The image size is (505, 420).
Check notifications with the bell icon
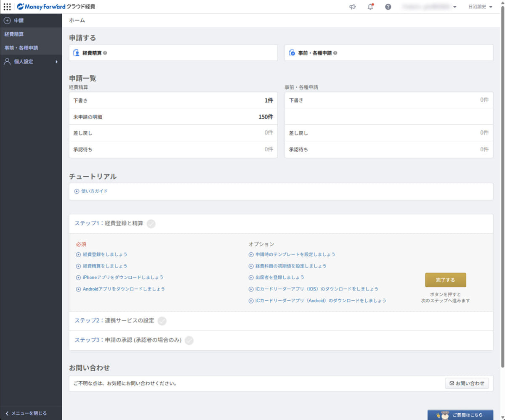pyautogui.click(x=370, y=7)
